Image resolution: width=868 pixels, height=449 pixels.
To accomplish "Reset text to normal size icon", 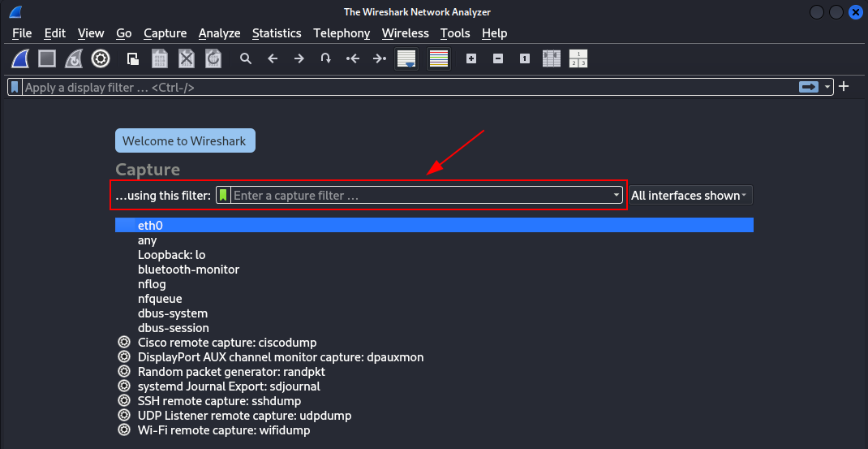I will tap(525, 58).
